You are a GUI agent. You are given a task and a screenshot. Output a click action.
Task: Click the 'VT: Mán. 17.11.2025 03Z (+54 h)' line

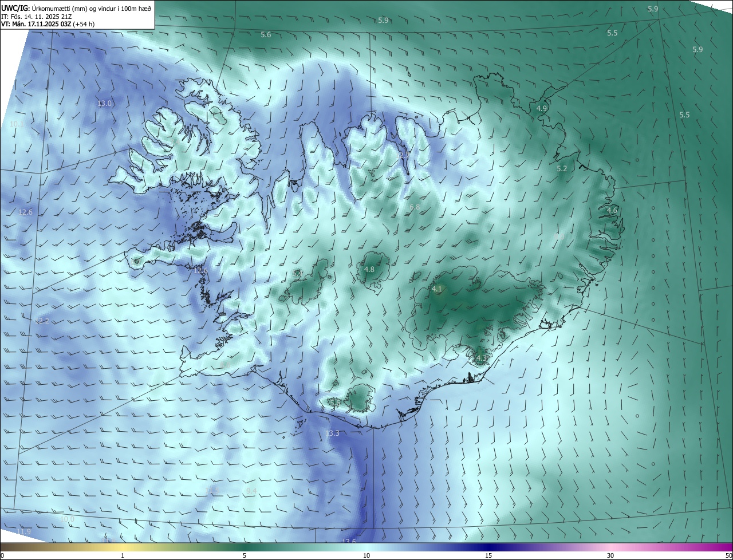(48, 24)
